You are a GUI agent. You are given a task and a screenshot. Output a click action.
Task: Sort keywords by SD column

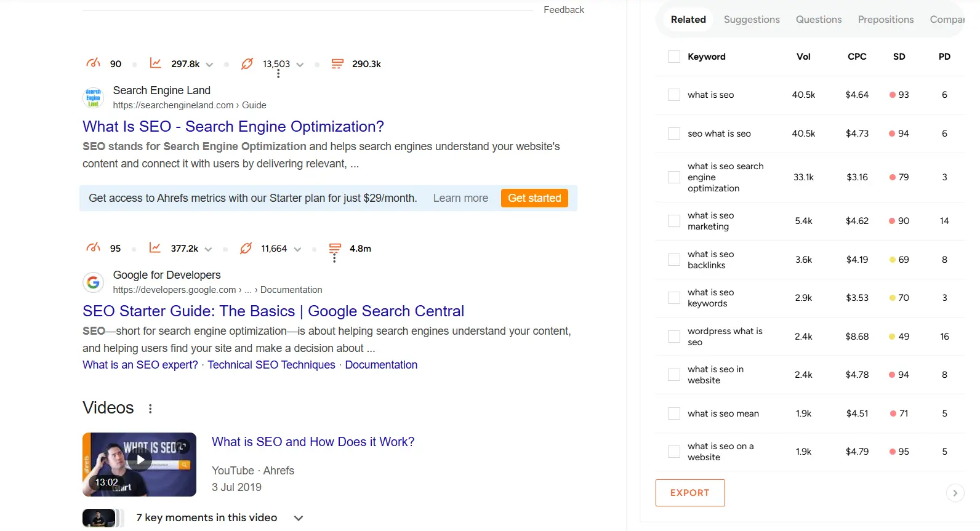click(x=899, y=57)
